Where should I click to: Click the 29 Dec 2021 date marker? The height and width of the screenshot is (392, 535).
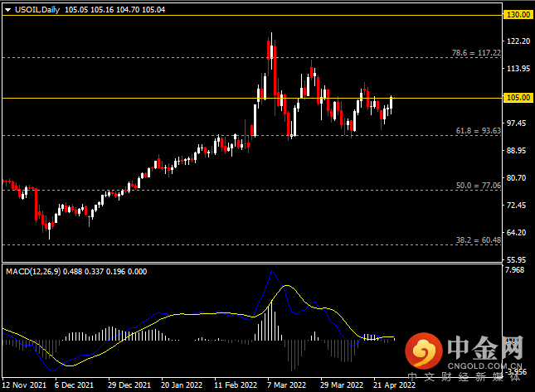coord(129,385)
